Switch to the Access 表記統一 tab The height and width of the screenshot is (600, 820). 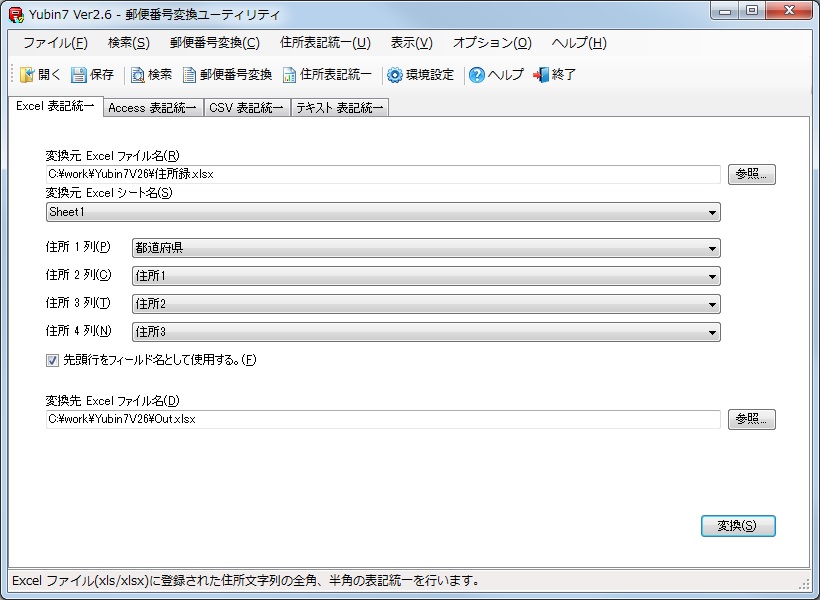click(153, 108)
